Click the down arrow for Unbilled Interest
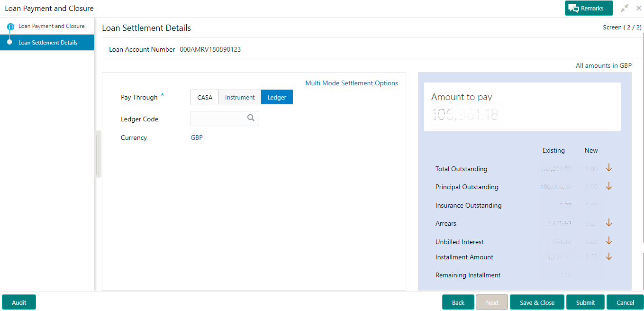This screenshot has width=644, height=311. (609, 241)
